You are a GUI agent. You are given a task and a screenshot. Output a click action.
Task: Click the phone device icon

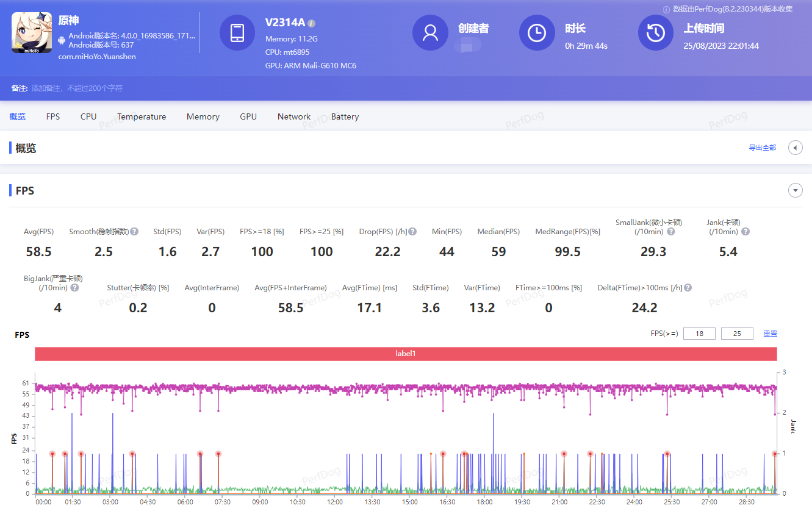pos(237,33)
